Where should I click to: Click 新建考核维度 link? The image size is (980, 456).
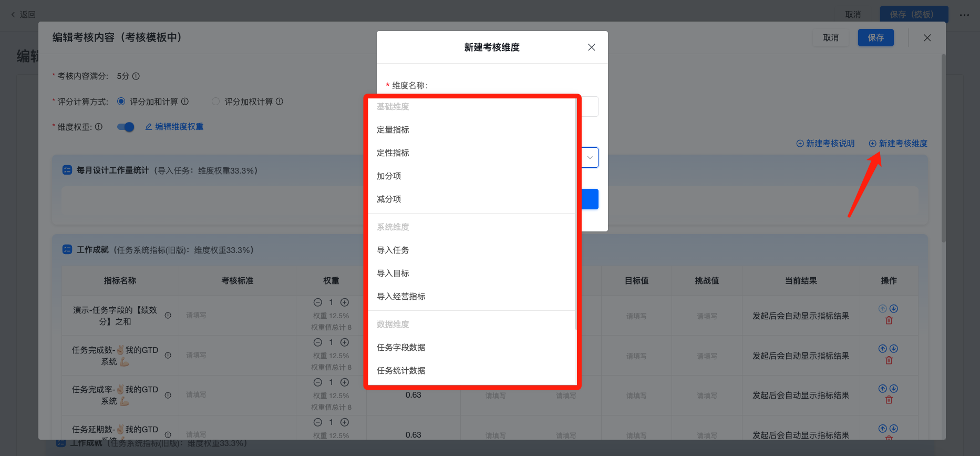click(x=898, y=144)
